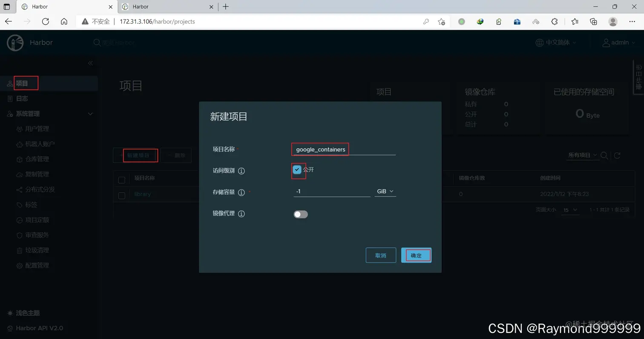Collapse the 系统管理 sidebar section
Viewport: 644px width, 339px height.
[x=90, y=114]
